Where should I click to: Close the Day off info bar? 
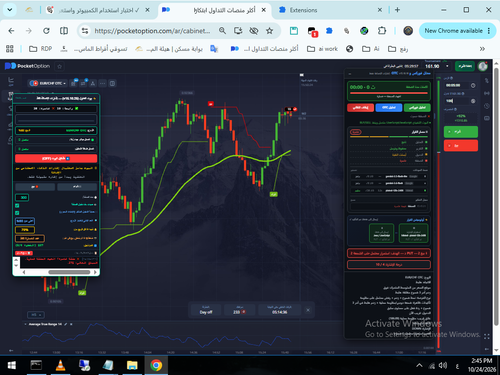click(x=308, y=310)
